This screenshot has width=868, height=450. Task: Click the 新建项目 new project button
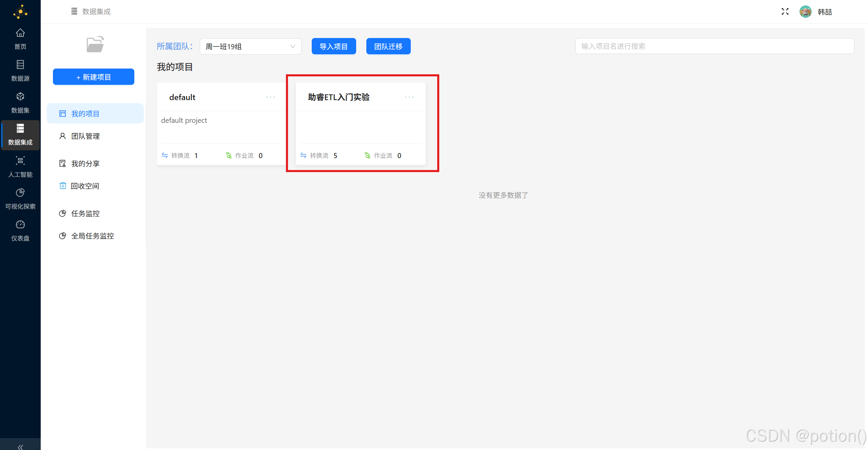coord(93,77)
